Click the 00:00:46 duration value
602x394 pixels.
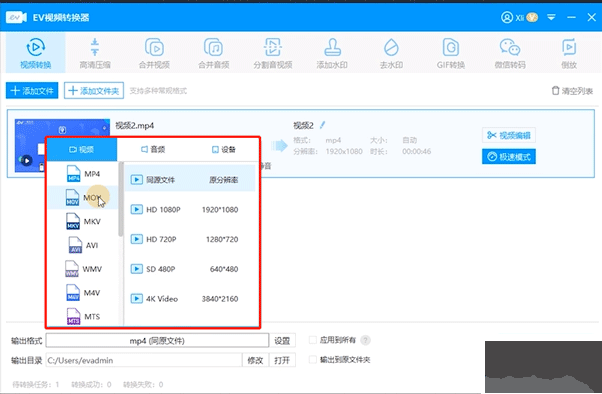point(417,151)
